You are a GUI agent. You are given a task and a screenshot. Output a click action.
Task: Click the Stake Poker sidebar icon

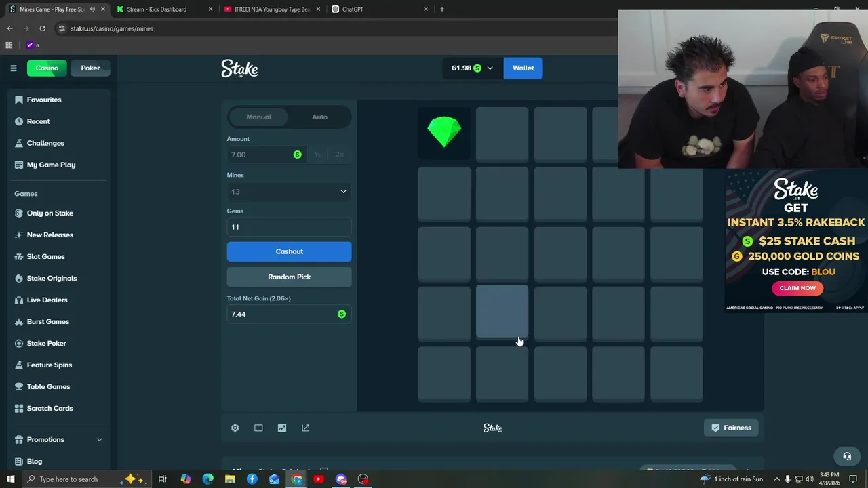[x=19, y=343]
